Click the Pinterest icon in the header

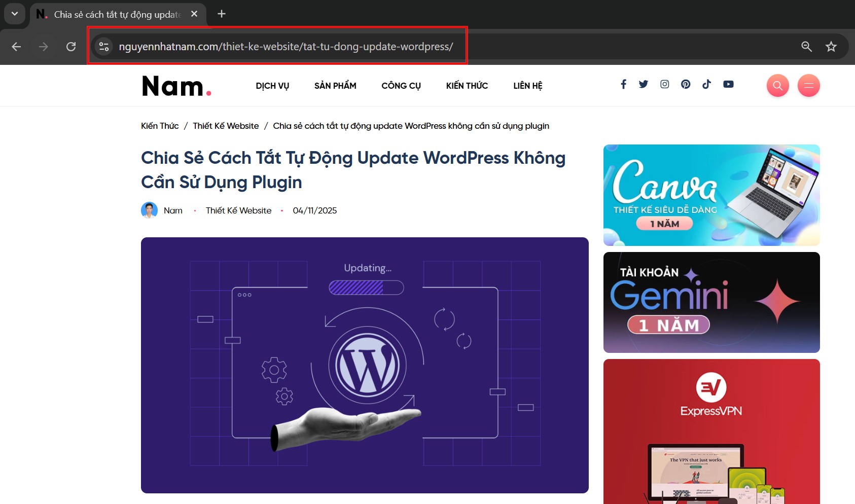[686, 84]
